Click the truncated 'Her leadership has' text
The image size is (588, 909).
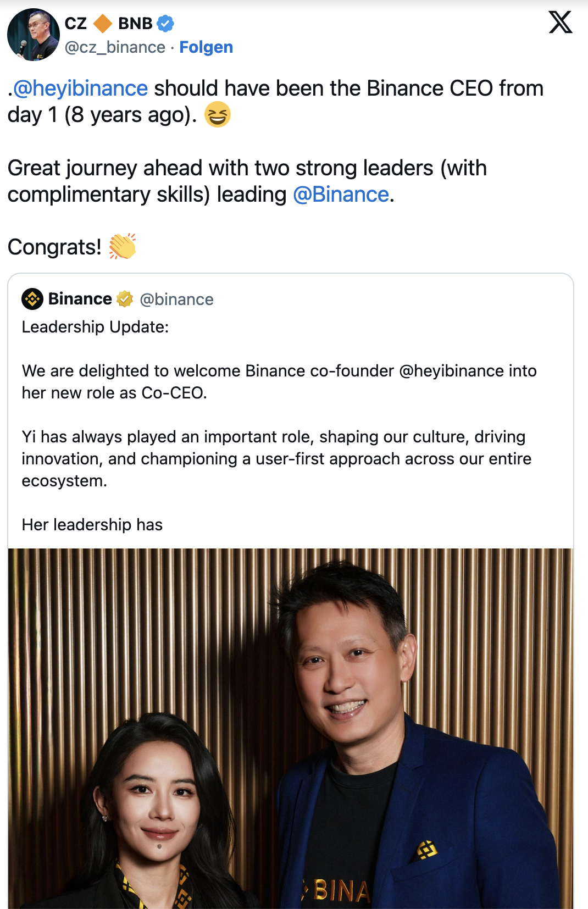pos(92,525)
